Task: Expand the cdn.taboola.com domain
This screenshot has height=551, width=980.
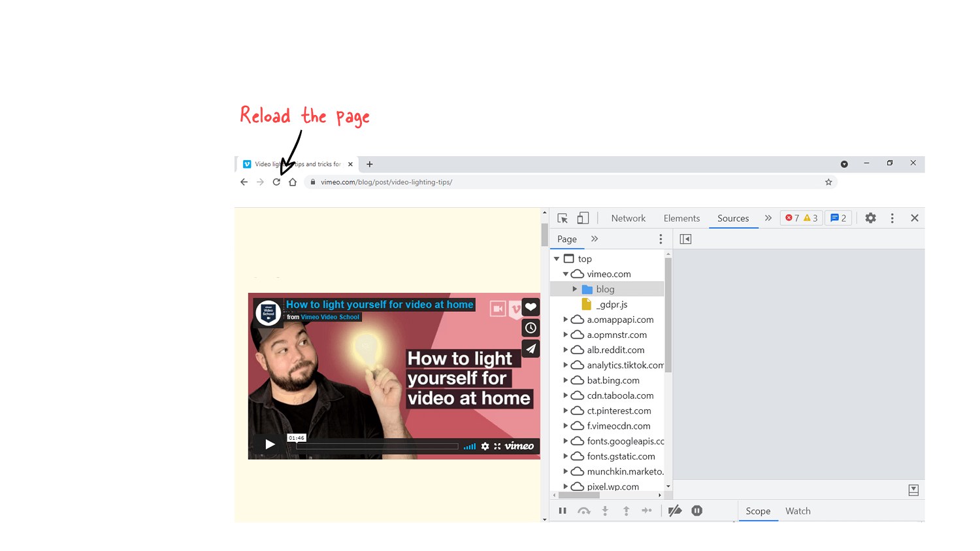Action: [566, 395]
